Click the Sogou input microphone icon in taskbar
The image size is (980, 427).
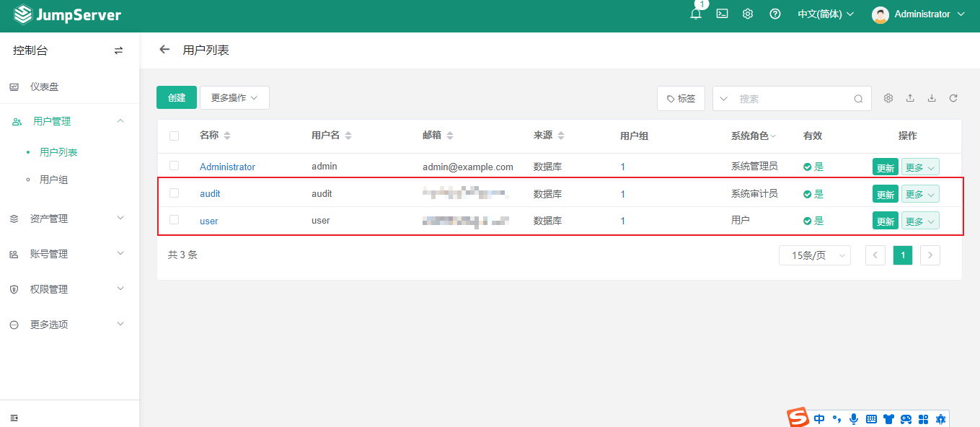tap(854, 418)
